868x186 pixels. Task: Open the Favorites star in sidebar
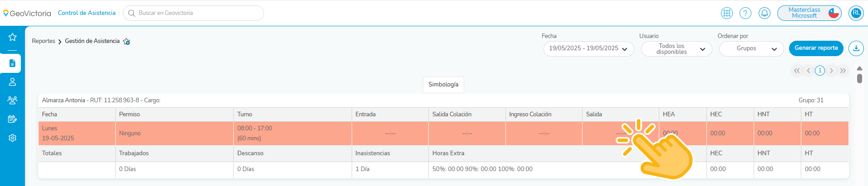12,37
